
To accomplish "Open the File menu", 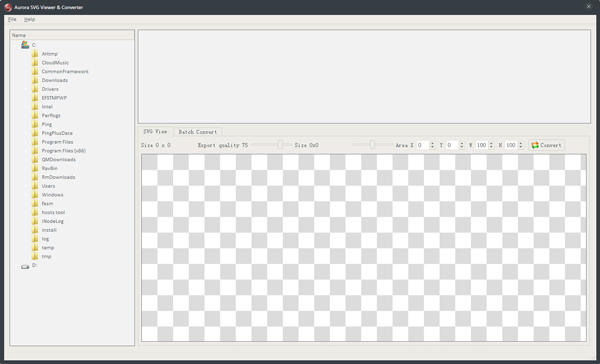I will [x=12, y=19].
